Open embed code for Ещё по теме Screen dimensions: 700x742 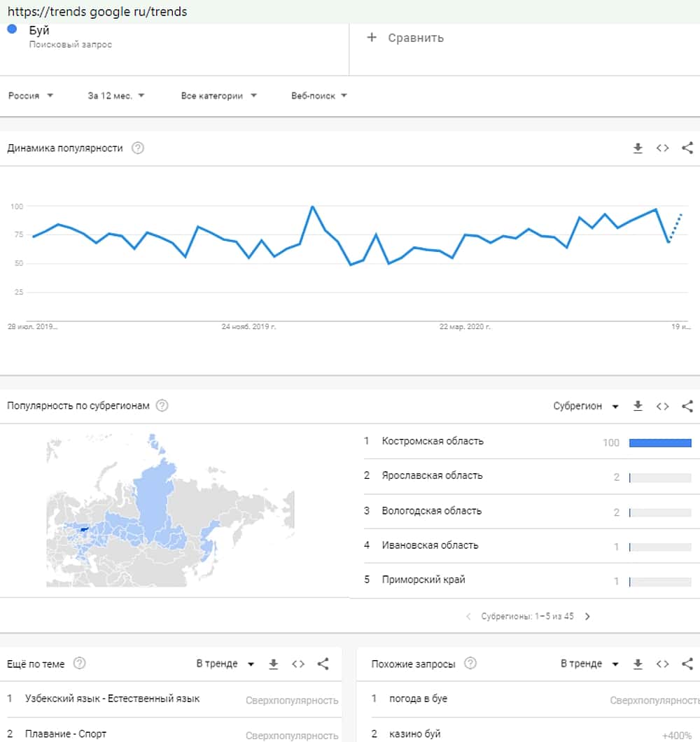point(298,664)
